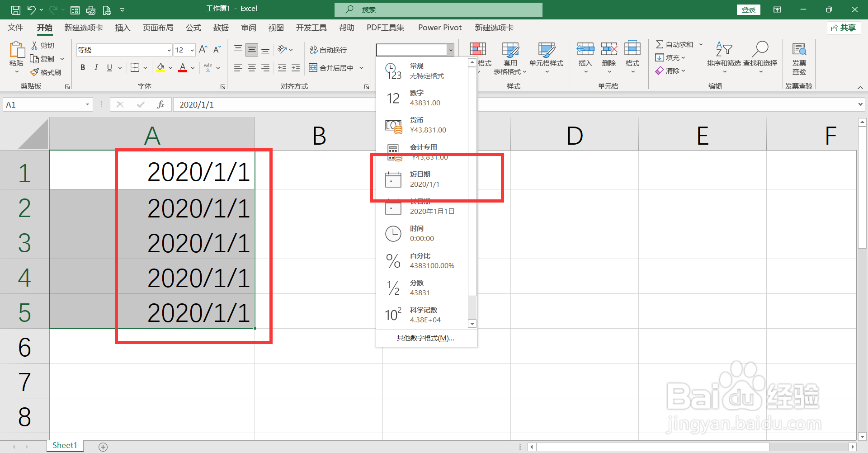Toggle Italic formatting
This screenshot has width=868, height=453.
96,67
